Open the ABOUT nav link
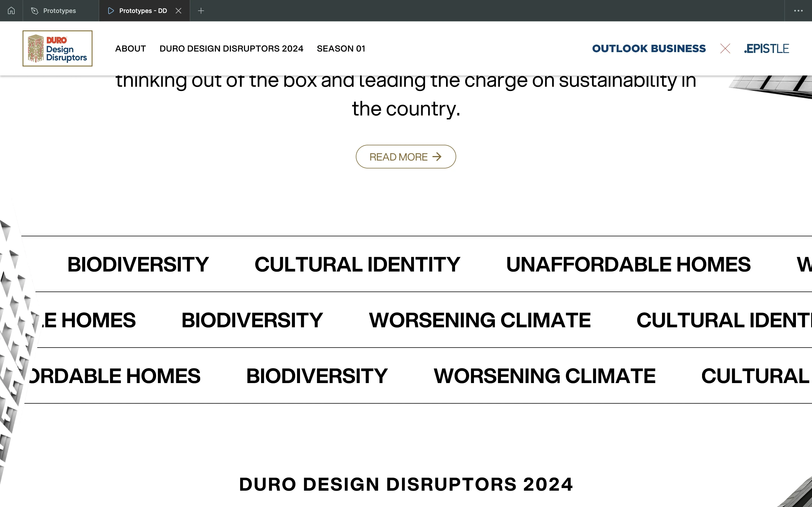Screen dimensions: 812x507 click(x=131, y=49)
